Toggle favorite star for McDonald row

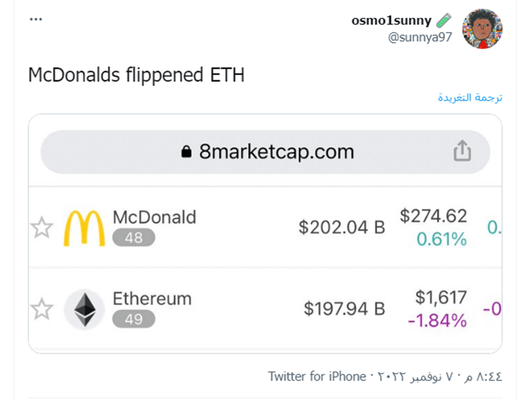click(42, 227)
